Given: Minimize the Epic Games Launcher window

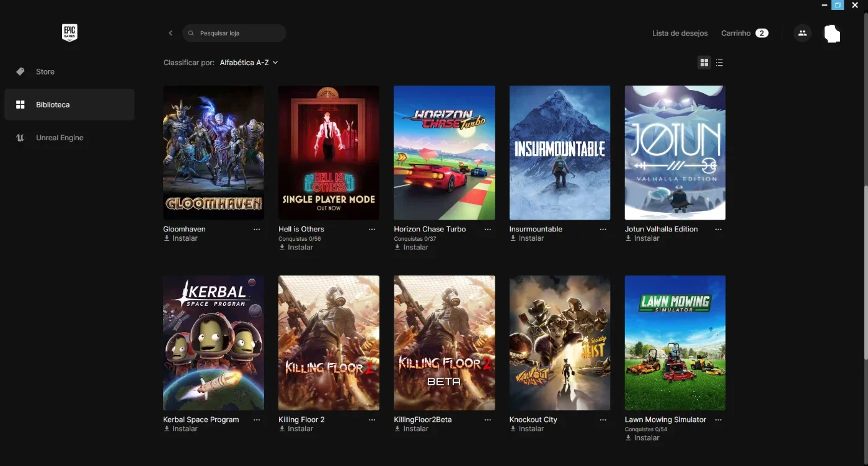Looking at the screenshot, I should [825, 5].
